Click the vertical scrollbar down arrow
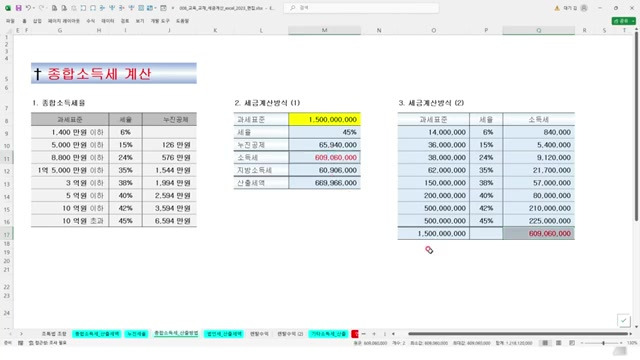The height and width of the screenshot is (360, 640). pos(636,327)
